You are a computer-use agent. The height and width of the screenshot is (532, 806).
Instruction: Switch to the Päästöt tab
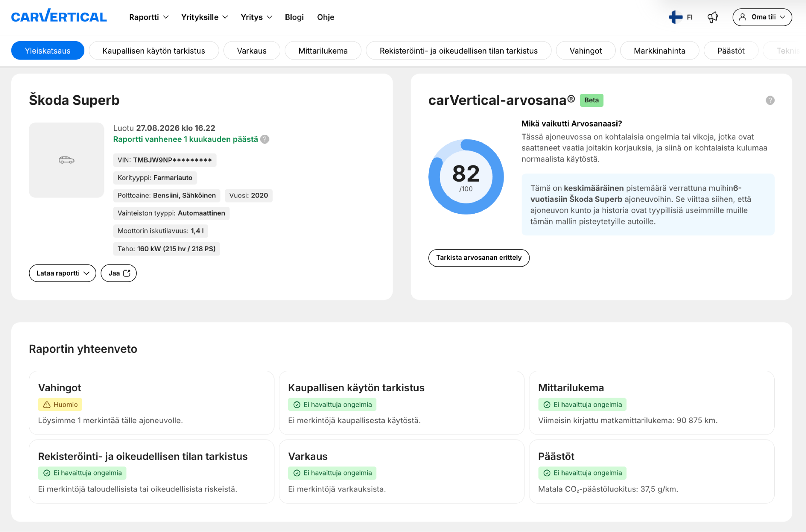(x=731, y=51)
